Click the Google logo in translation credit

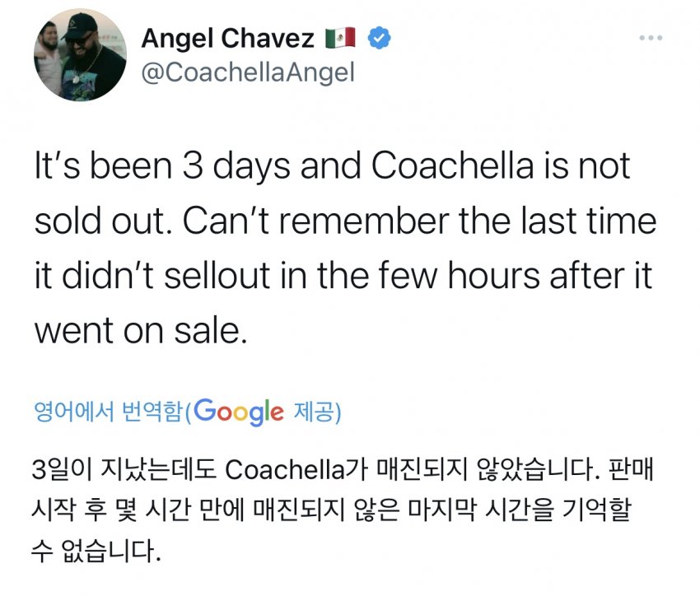(x=240, y=412)
